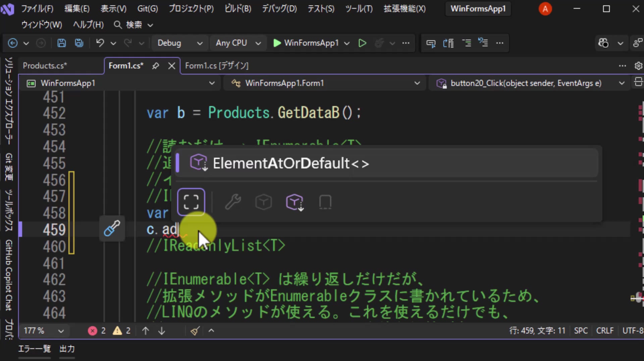Screen dimensions: 644x361
Task: Open the button20_Click member dropdown
Action: (530, 83)
